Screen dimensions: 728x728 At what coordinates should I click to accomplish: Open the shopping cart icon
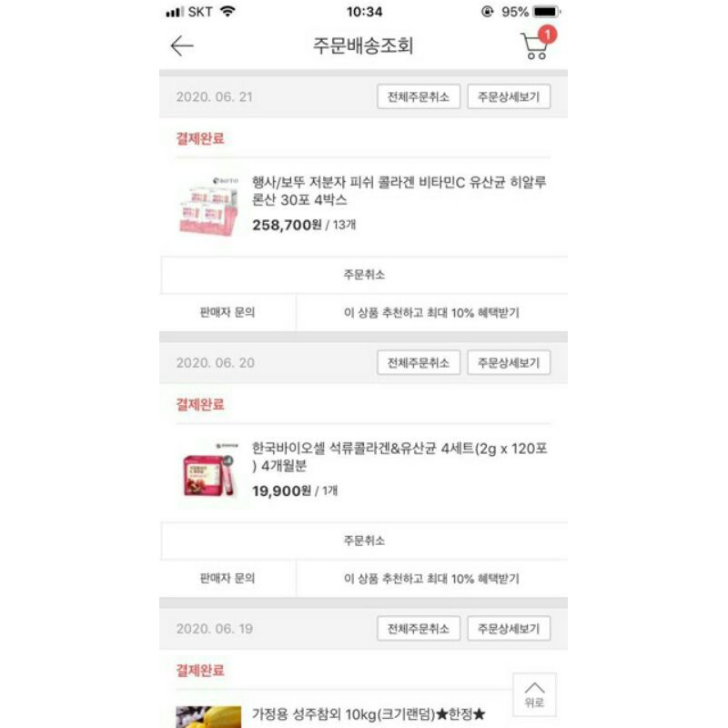[538, 43]
